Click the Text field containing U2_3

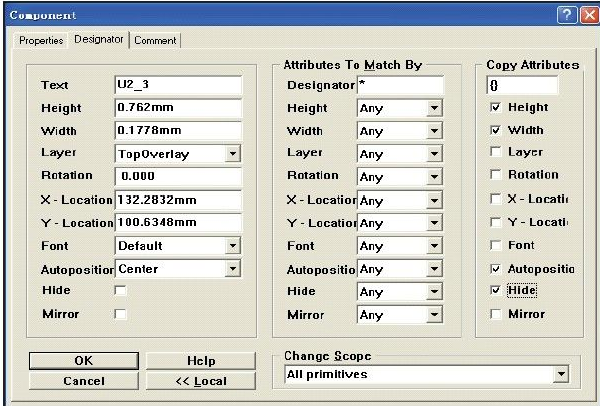click(x=178, y=85)
